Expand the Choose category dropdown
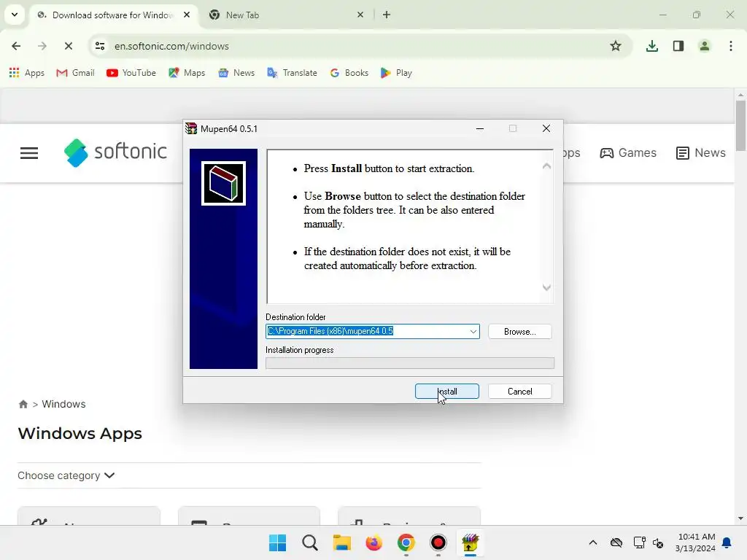This screenshot has height=560, width=747. click(x=66, y=475)
